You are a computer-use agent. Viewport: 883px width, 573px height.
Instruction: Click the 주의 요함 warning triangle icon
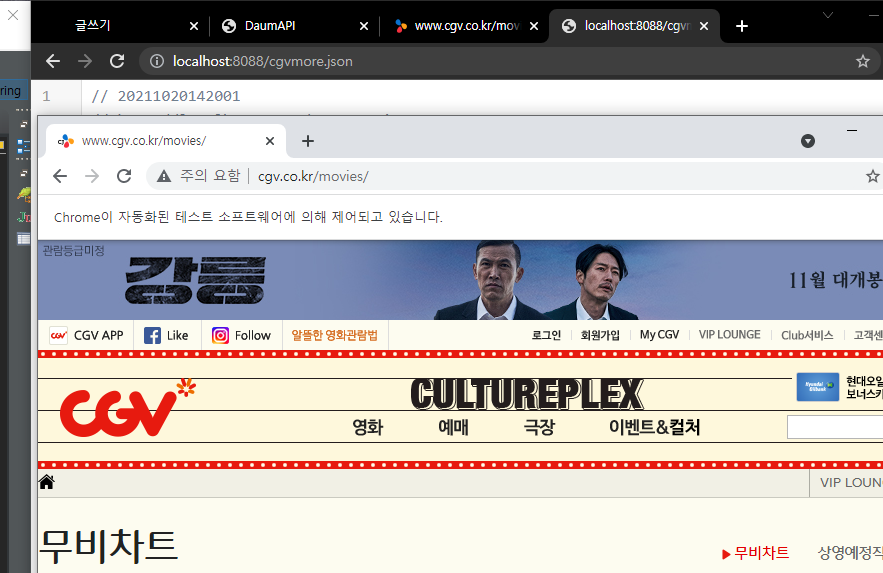pos(164,176)
